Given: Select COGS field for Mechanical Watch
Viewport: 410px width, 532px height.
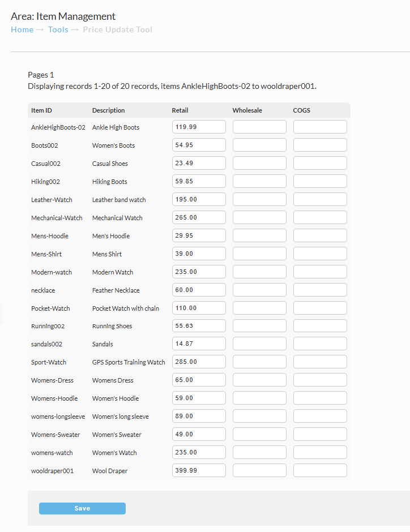Looking at the screenshot, I should 320,217.
